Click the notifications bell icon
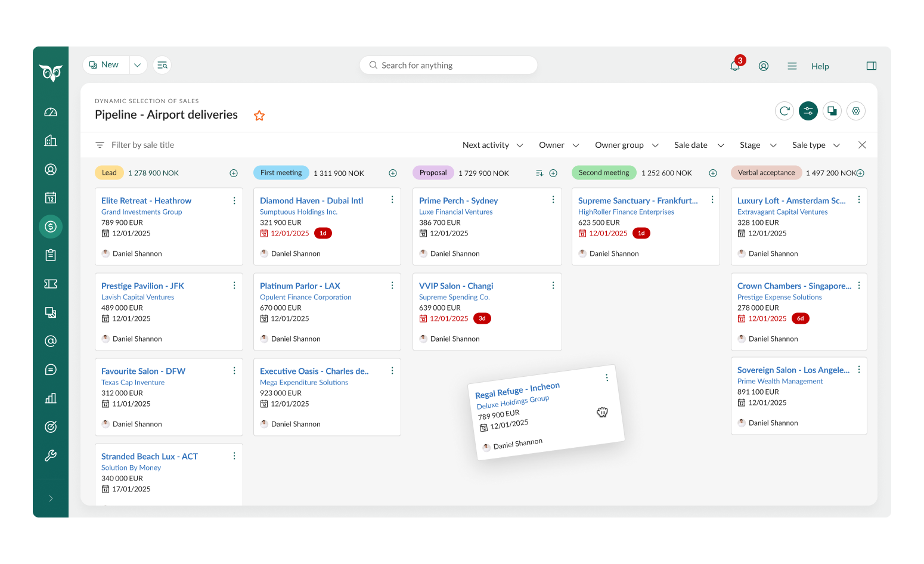The image size is (924, 564). (x=735, y=66)
